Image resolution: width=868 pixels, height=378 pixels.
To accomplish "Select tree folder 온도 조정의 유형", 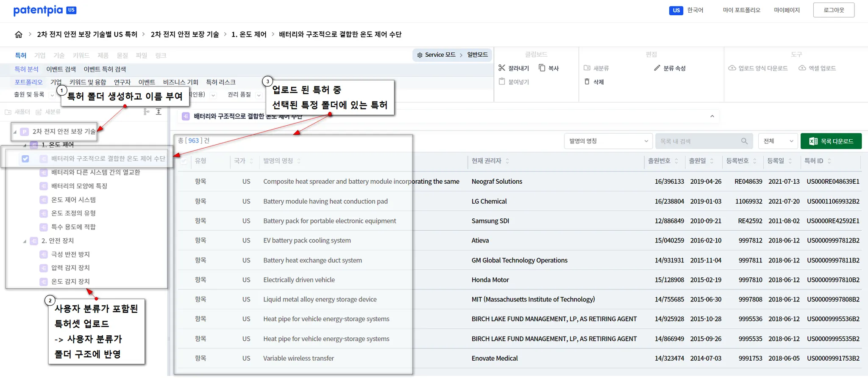I will click(x=73, y=213).
